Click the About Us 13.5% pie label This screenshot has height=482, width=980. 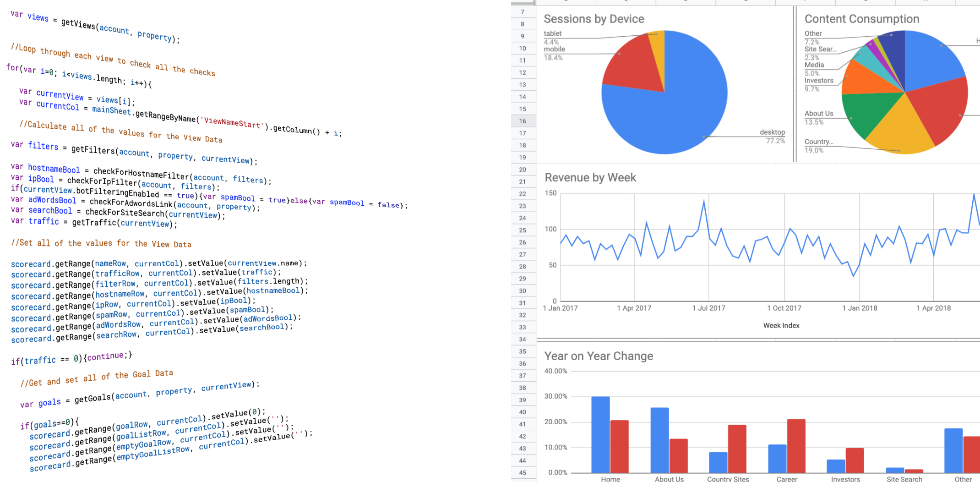pyautogui.click(x=819, y=117)
